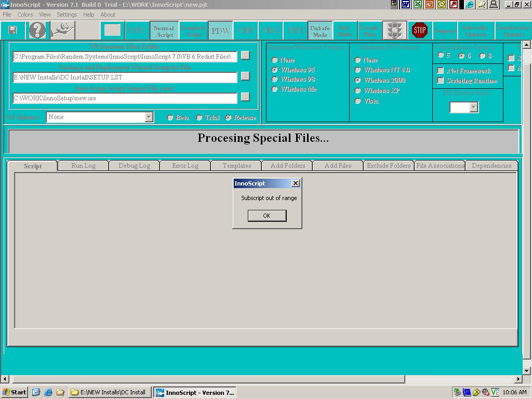532x399 pixels.
Task: Click Internet Explorer icon in Office shortcut bar
Action: tap(470, 4)
